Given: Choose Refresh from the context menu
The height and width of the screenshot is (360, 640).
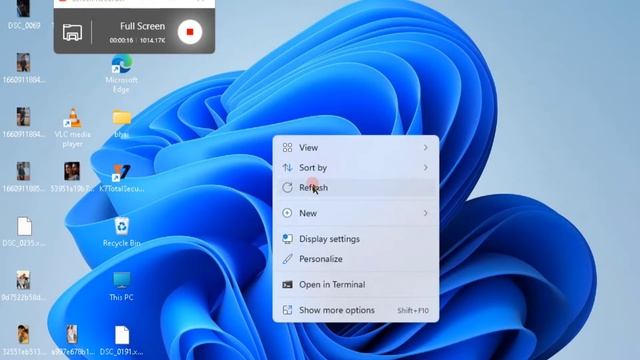Looking at the screenshot, I should 356,188.
